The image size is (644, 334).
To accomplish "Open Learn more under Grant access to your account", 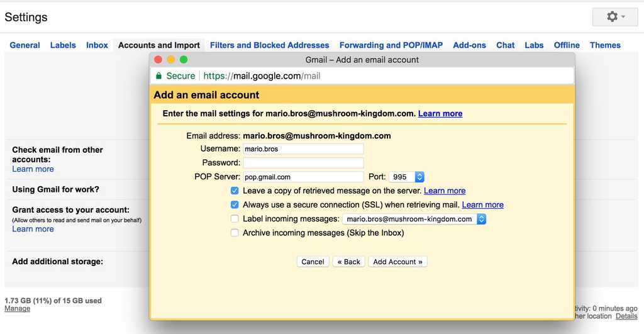I will (x=33, y=229).
